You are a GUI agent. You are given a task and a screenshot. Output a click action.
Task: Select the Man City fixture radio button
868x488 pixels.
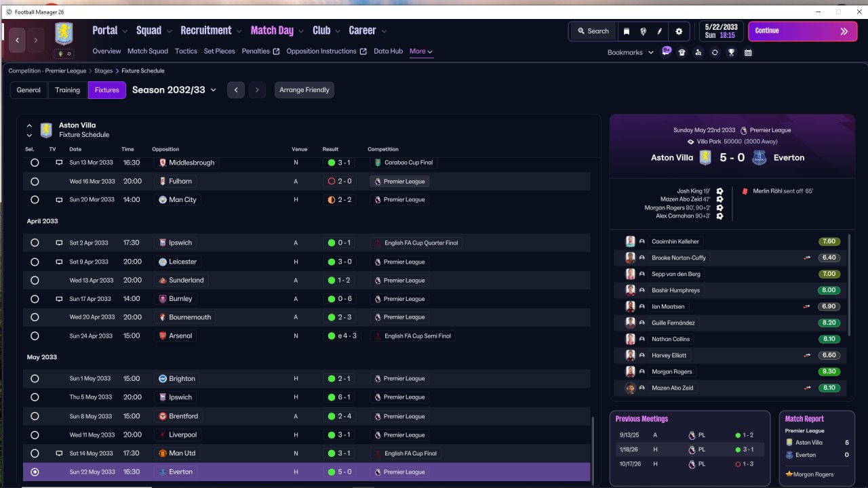35,200
